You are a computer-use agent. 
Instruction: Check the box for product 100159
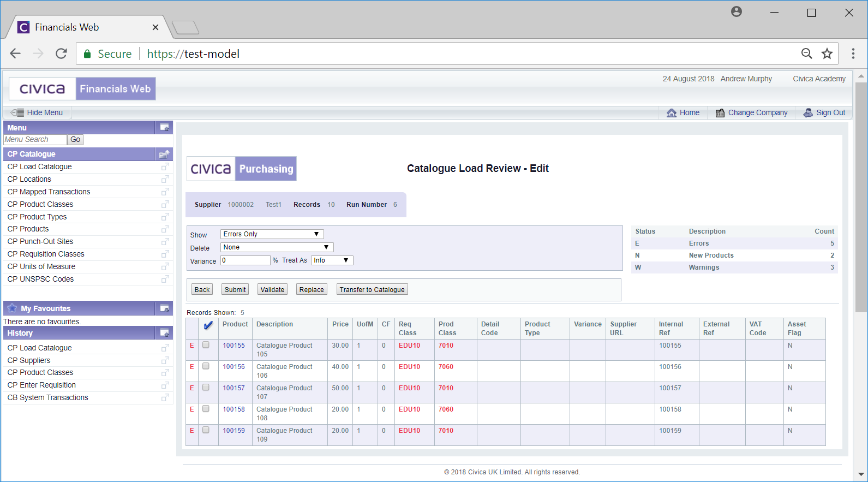tap(206, 430)
